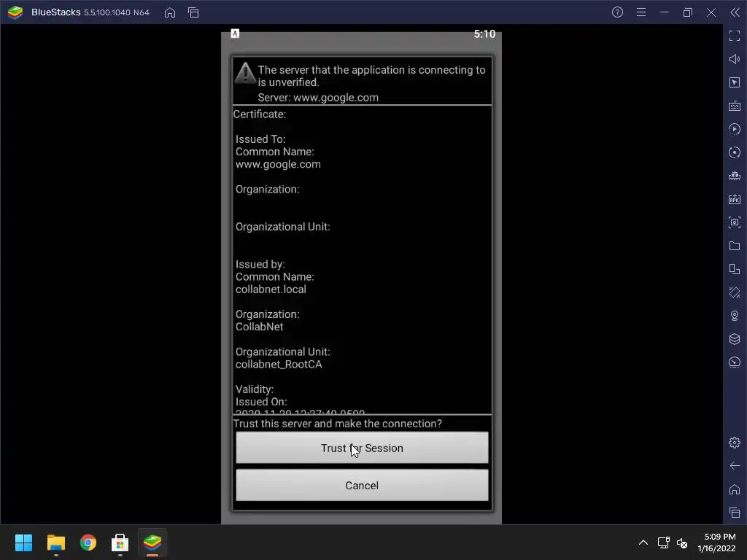
Task: Launch Google Chrome from the taskbar
Action: point(88,542)
